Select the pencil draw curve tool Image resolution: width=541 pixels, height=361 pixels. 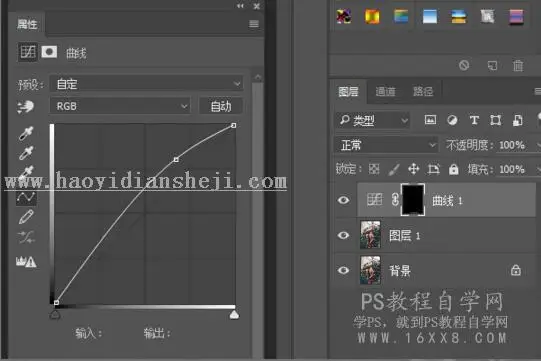tap(26, 217)
